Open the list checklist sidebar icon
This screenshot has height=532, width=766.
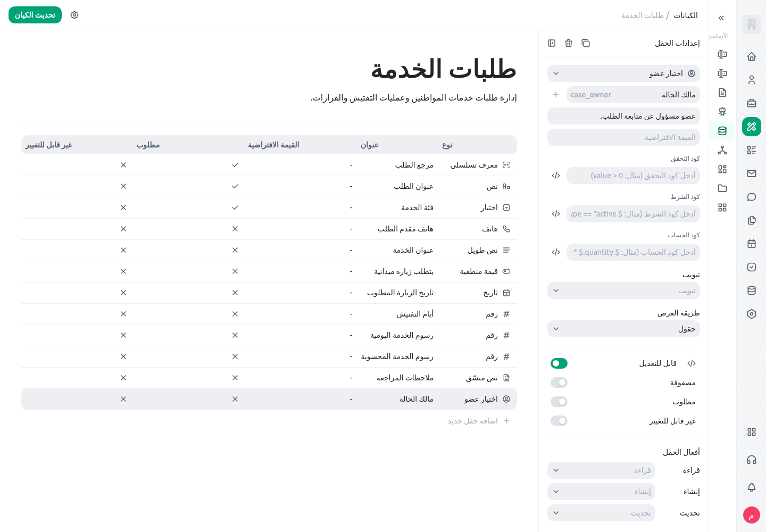(x=752, y=150)
